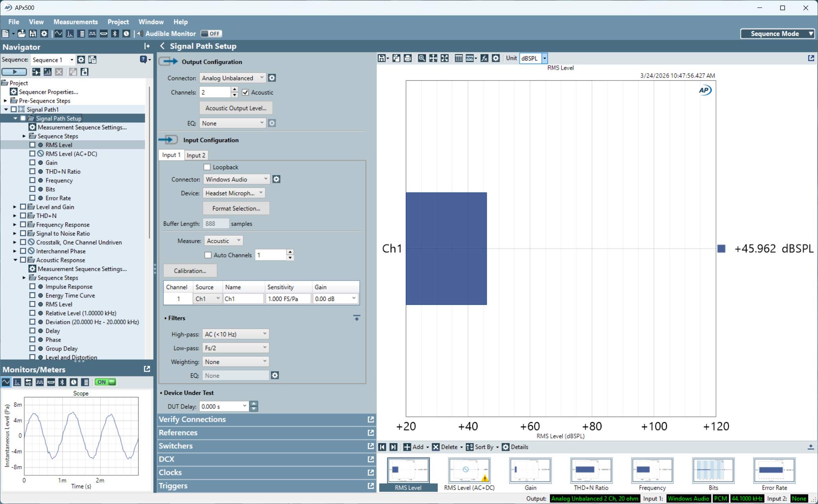
Task: Pop out the Verify Connections panel
Action: tap(370, 419)
